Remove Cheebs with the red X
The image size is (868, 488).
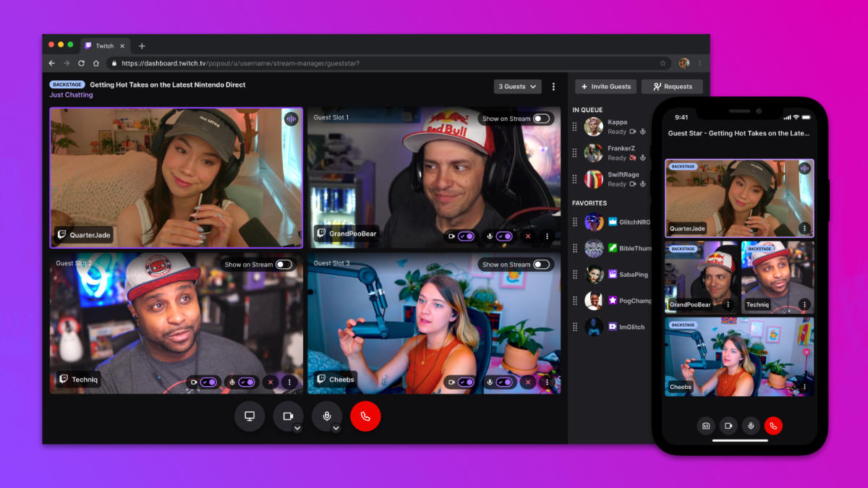click(528, 382)
